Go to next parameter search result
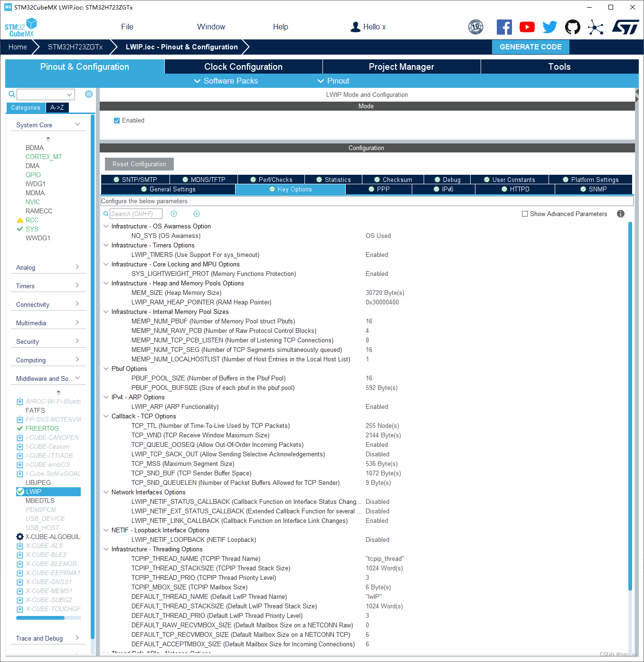 197,214
